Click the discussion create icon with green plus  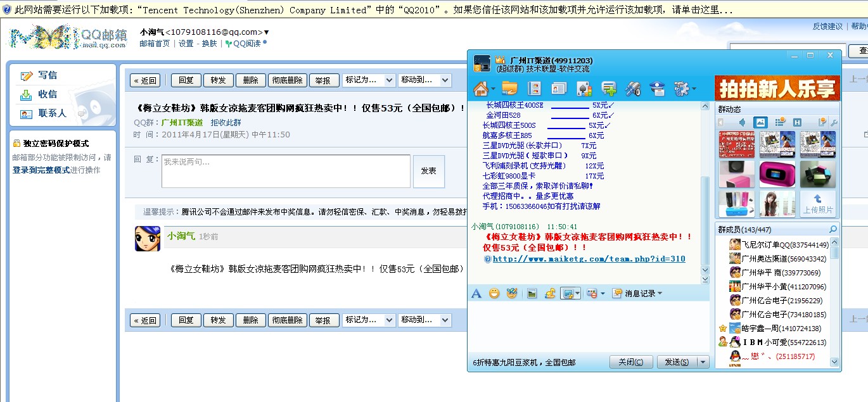tap(608, 88)
